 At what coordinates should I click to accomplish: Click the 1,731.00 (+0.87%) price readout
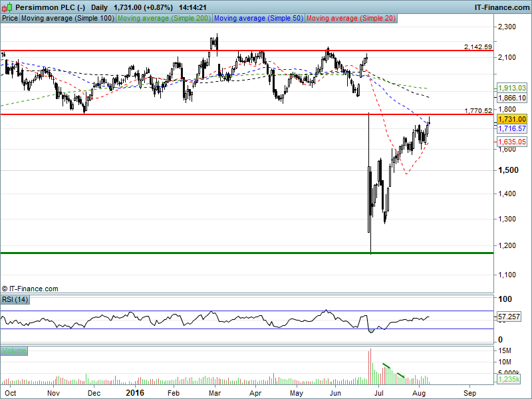pos(143,7)
